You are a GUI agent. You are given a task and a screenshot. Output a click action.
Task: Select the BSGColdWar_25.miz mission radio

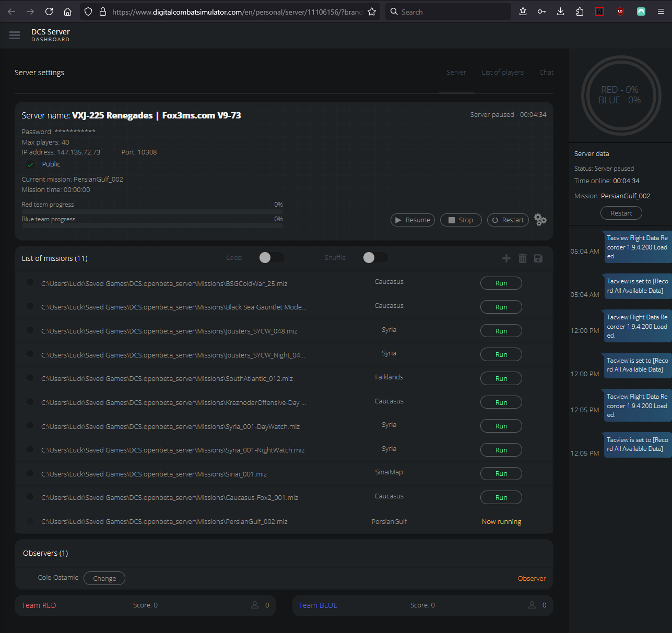coord(30,282)
